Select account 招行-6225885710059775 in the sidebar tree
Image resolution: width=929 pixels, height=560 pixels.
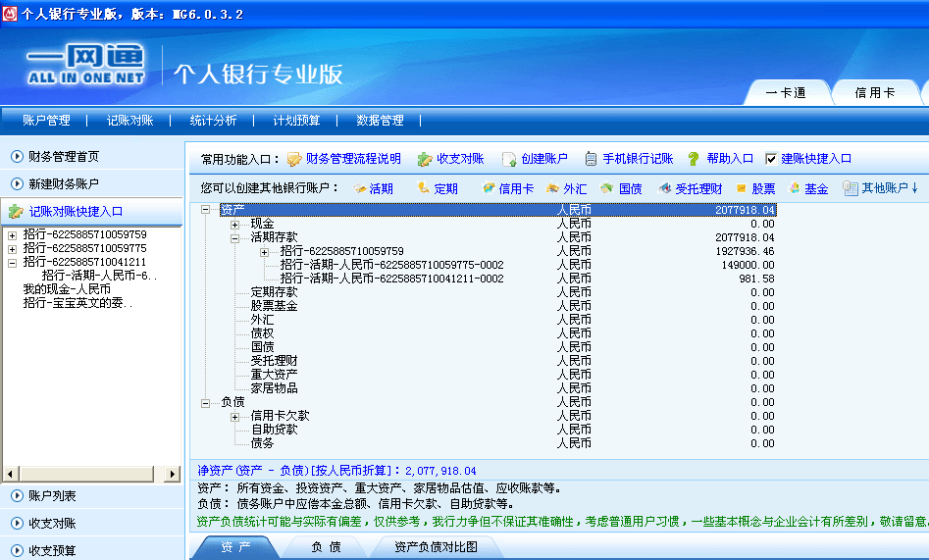84,248
